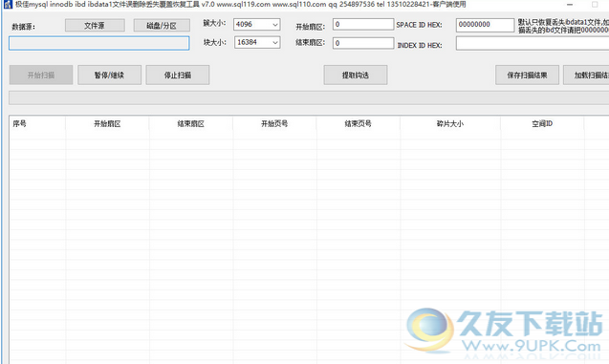Click the 碎片大小 column header
The height and width of the screenshot is (364, 609).
click(x=450, y=124)
